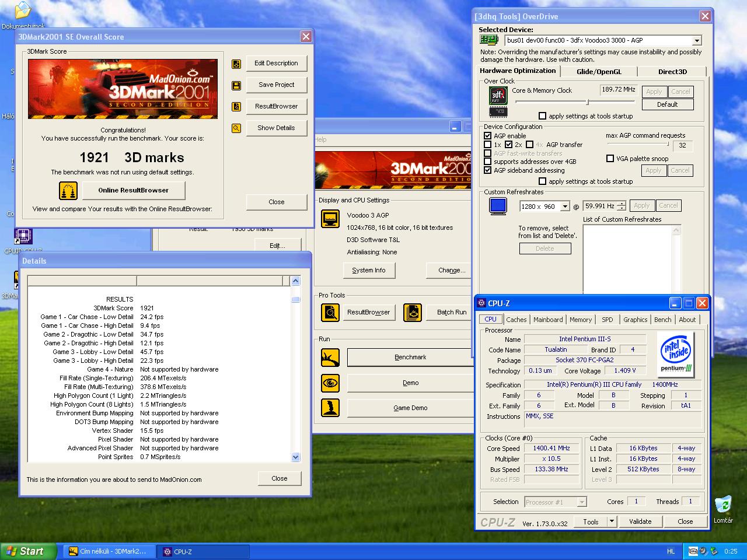Open the CPU-Z Tools dropdown arrow
The height and width of the screenshot is (560, 747).
pos(612,521)
